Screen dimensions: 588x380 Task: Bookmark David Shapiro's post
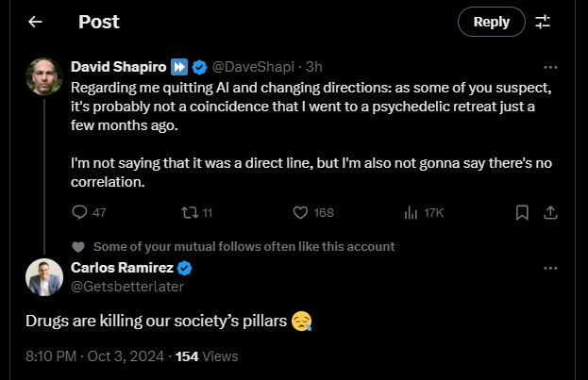tap(522, 212)
